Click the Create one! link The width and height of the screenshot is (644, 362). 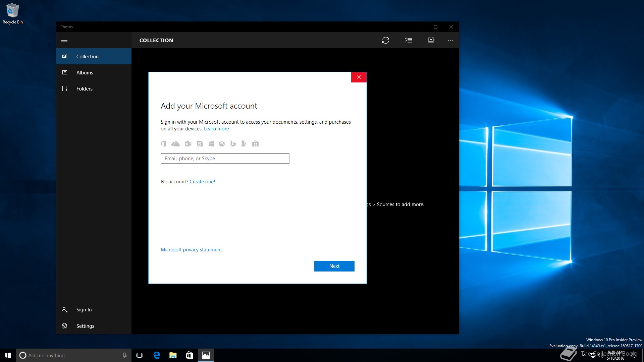click(x=202, y=182)
